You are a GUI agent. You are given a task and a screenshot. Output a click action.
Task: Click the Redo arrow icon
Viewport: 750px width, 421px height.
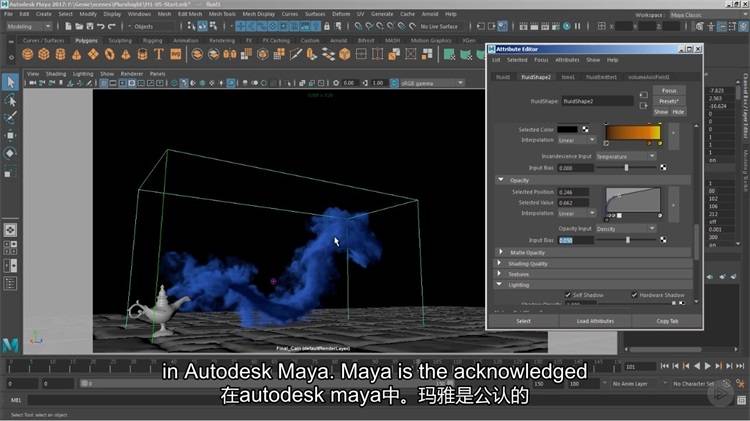[111, 26]
